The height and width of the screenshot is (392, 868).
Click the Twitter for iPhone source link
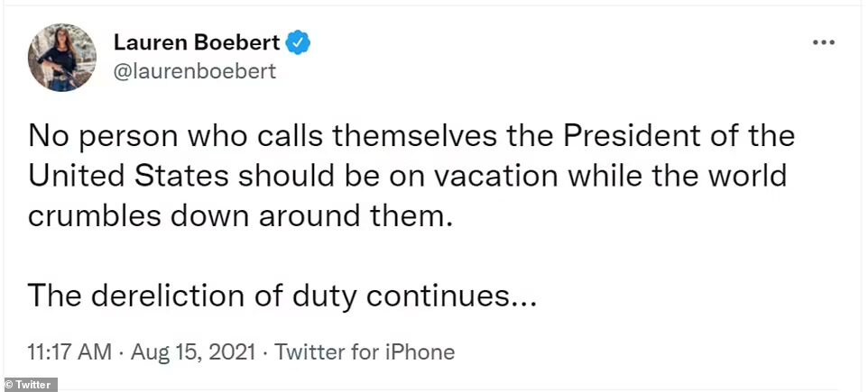[365, 351]
